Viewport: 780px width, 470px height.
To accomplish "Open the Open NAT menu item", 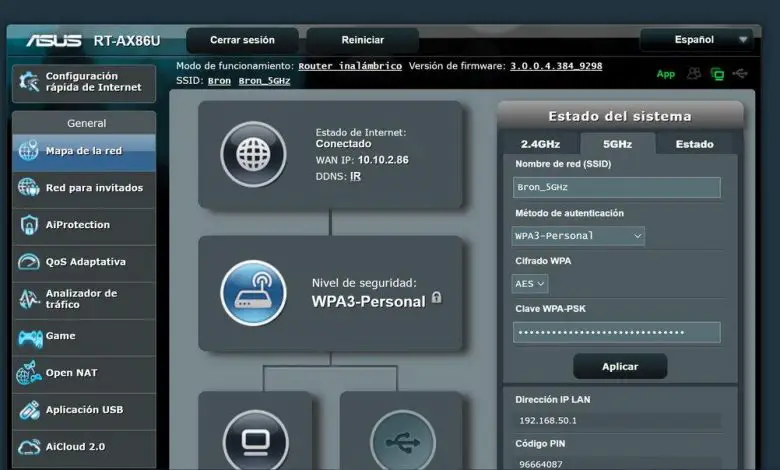I will pos(84,373).
